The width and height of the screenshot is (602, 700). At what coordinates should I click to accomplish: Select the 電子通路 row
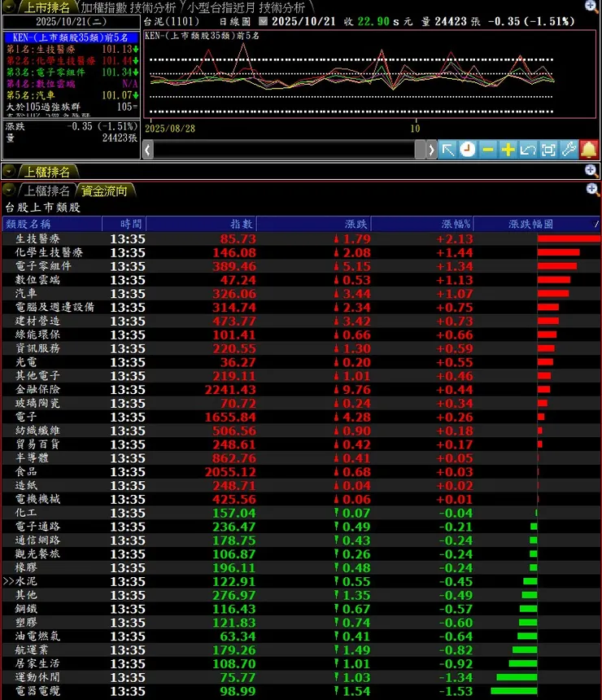[301, 527]
